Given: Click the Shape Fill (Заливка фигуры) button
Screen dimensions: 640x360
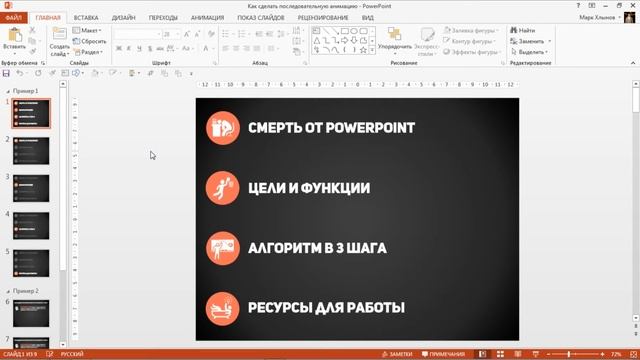Looking at the screenshot, I should [x=471, y=31].
